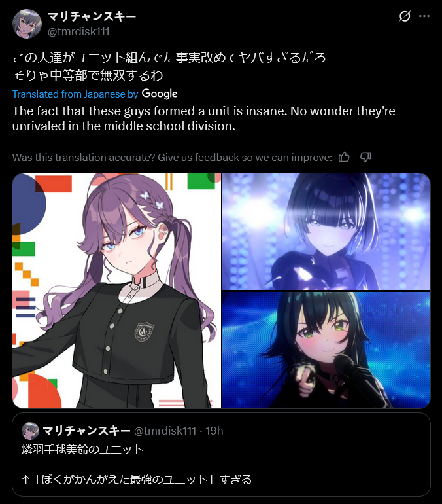
Task: Click the quoted tweet's small avatar
Action: [x=30, y=431]
